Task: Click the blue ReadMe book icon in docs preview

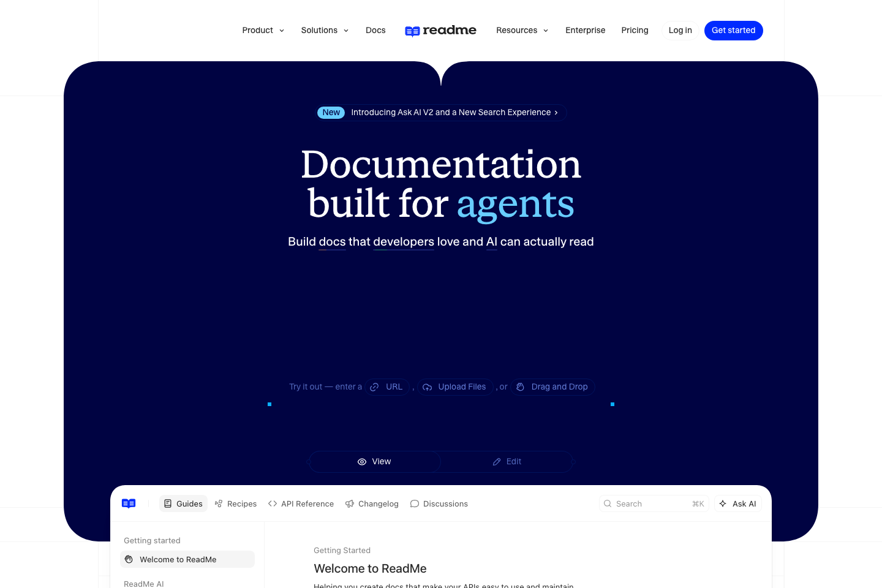Action: pos(129,503)
